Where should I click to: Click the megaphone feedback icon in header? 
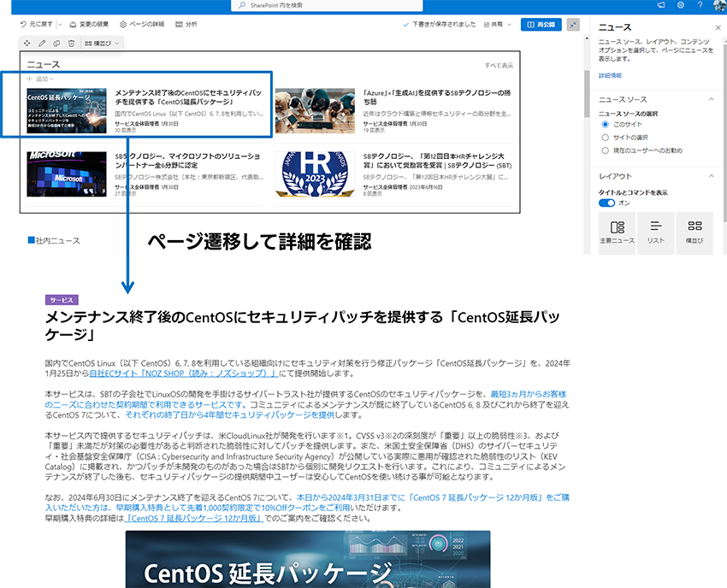tap(661, 5)
